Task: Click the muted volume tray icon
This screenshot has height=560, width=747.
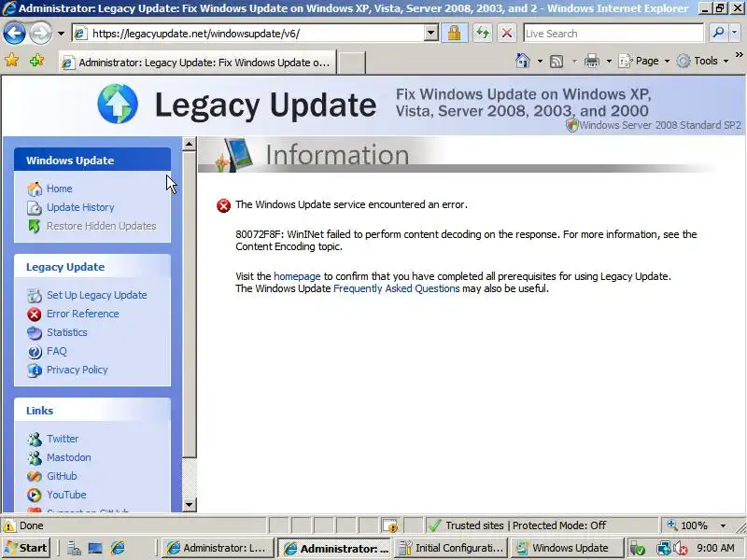Action: pyautogui.click(x=681, y=549)
